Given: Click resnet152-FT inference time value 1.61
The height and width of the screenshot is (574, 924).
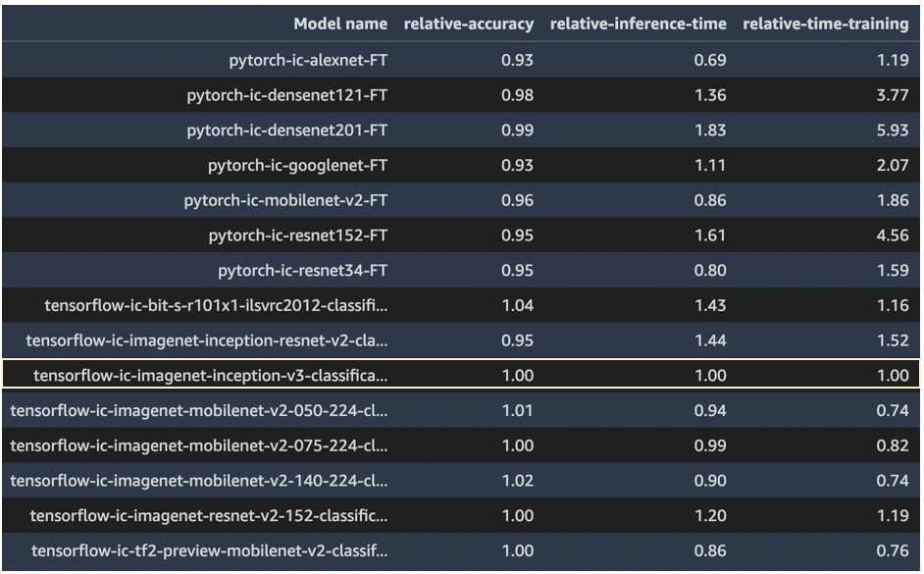Looking at the screenshot, I should pos(710,235).
